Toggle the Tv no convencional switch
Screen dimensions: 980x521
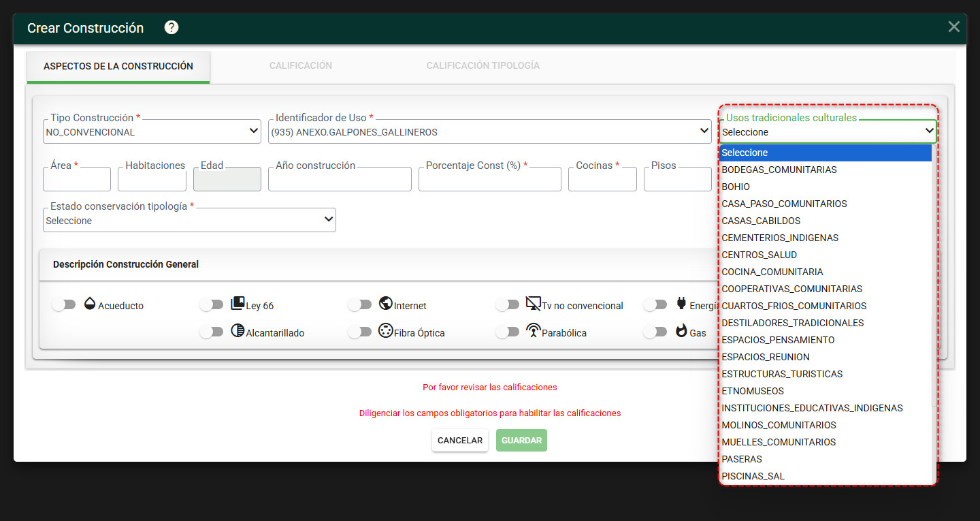coord(508,305)
